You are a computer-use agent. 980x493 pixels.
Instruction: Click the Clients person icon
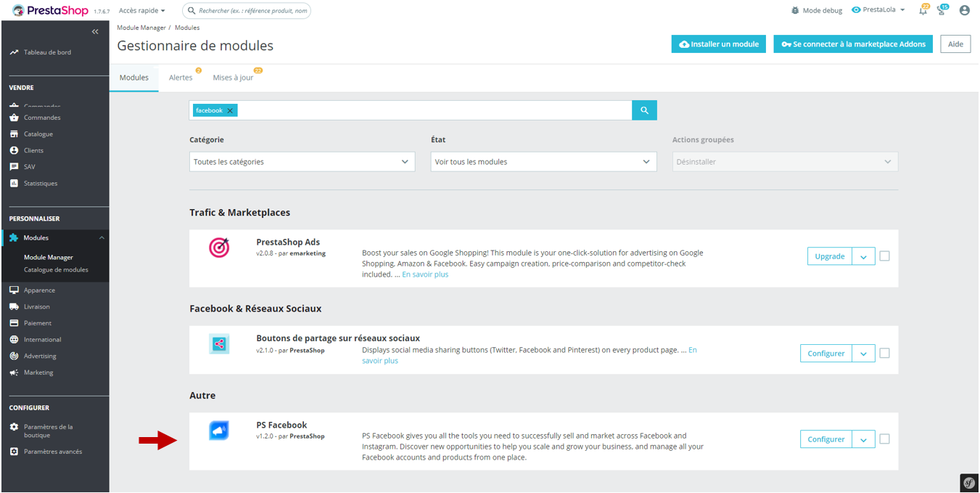14,150
